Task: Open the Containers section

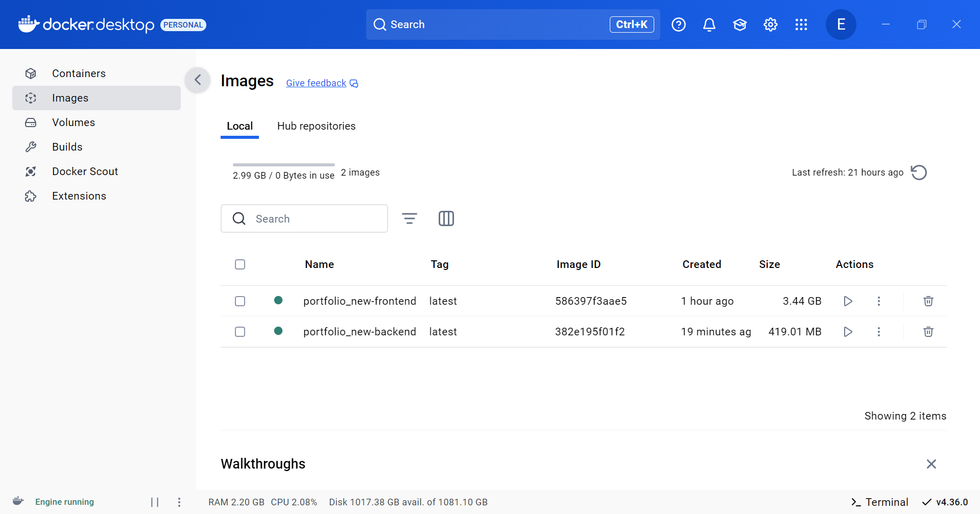Action: [97, 74]
